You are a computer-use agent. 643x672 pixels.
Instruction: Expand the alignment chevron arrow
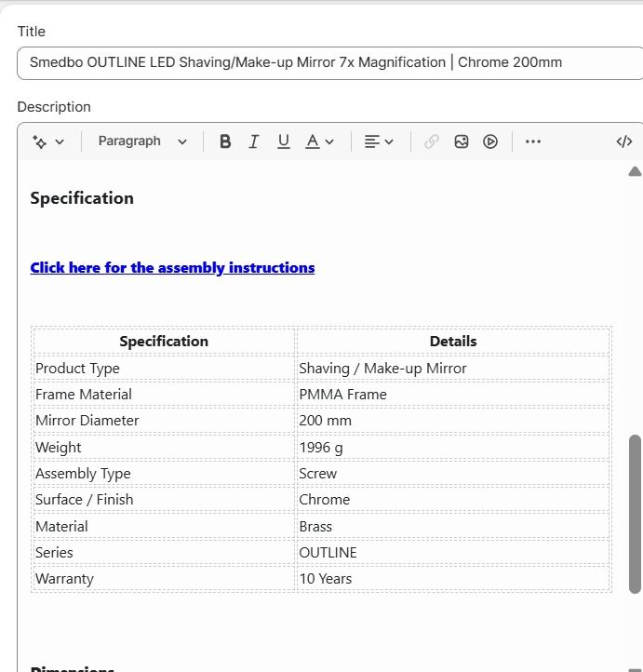point(389,141)
